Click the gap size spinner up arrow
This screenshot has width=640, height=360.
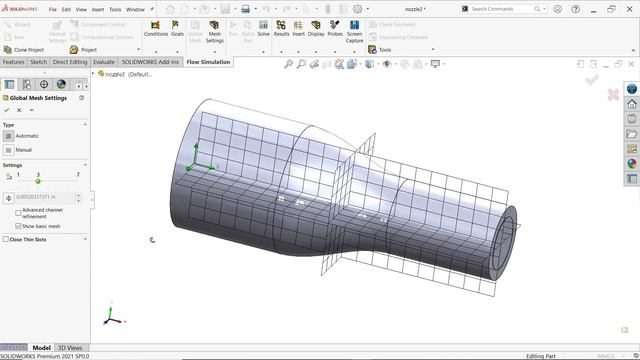coord(78,196)
